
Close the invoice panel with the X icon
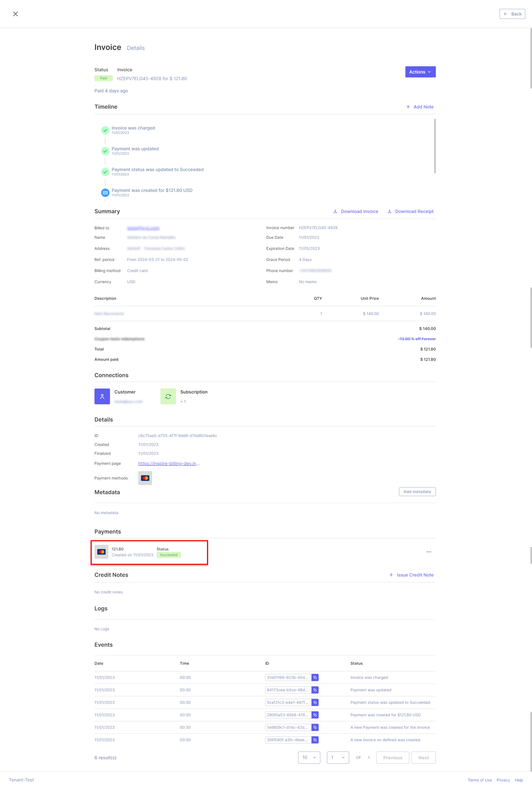[x=16, y=14]
